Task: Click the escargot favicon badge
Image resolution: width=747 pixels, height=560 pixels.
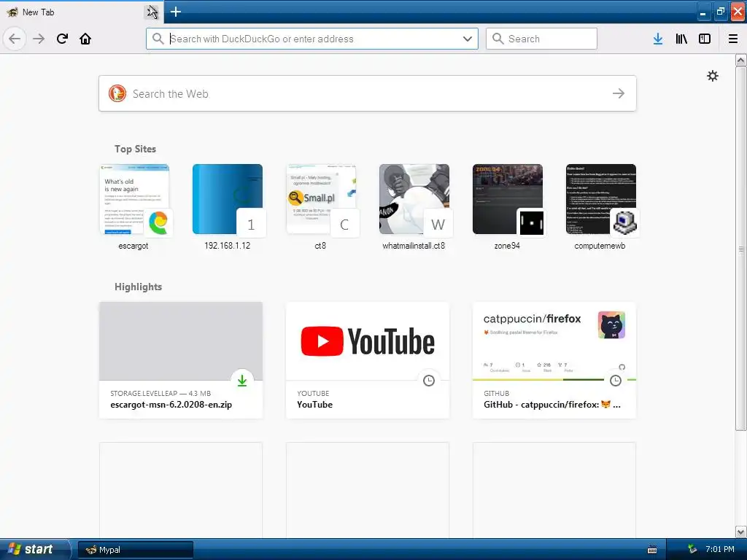Action: tap(158, 222)
